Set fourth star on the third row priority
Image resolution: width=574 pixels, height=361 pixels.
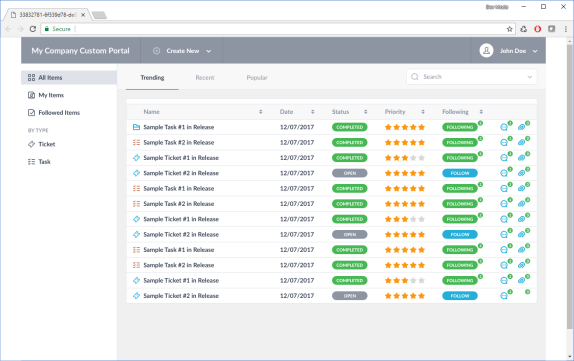pos(413,158)
